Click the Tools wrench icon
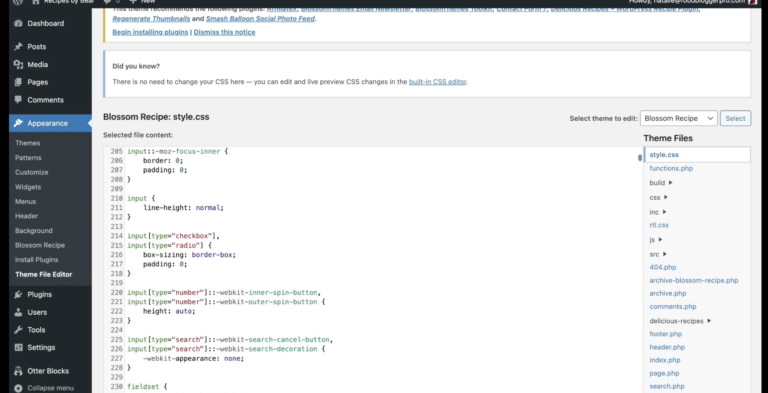Screen dimensions: 768x393 (x=19, y=330)
